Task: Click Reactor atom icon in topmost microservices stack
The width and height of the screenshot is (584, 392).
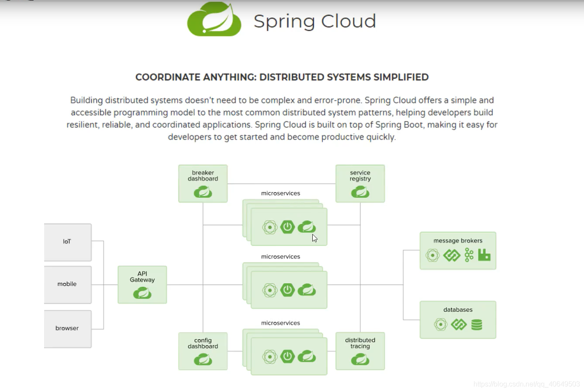Action: pos(270,227)
